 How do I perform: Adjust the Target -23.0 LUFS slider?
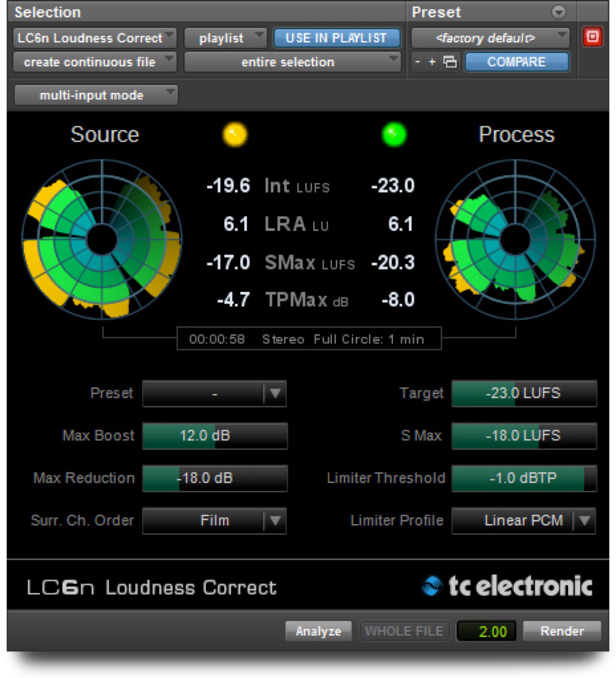(524, 393)
